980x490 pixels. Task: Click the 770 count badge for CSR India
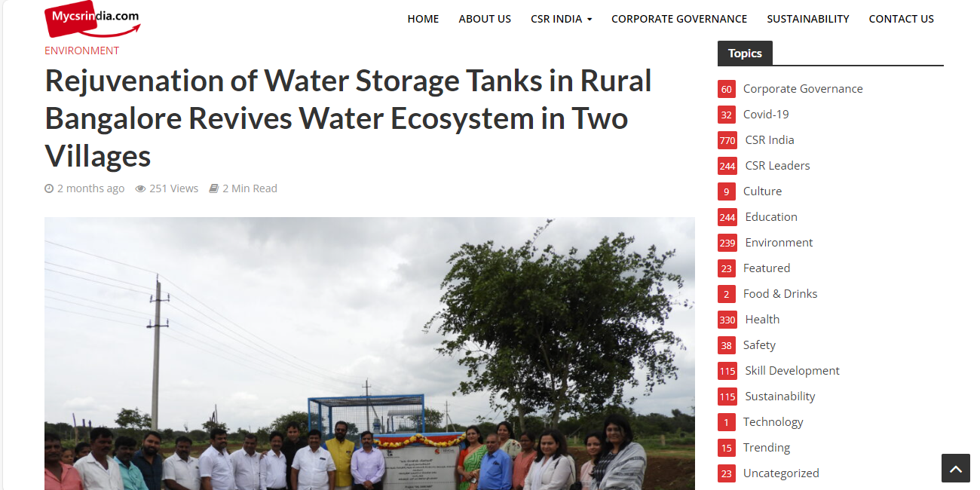pyautogui.click(x=727, y=140)
